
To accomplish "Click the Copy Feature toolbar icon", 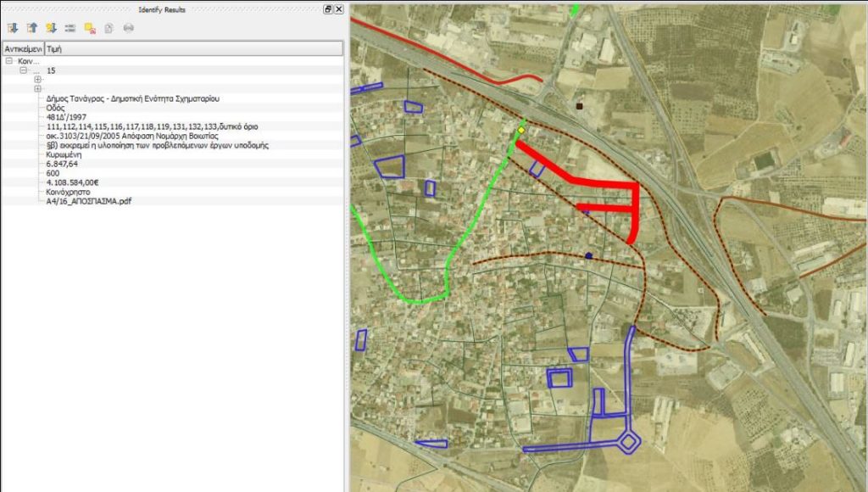I will (109, 28).
